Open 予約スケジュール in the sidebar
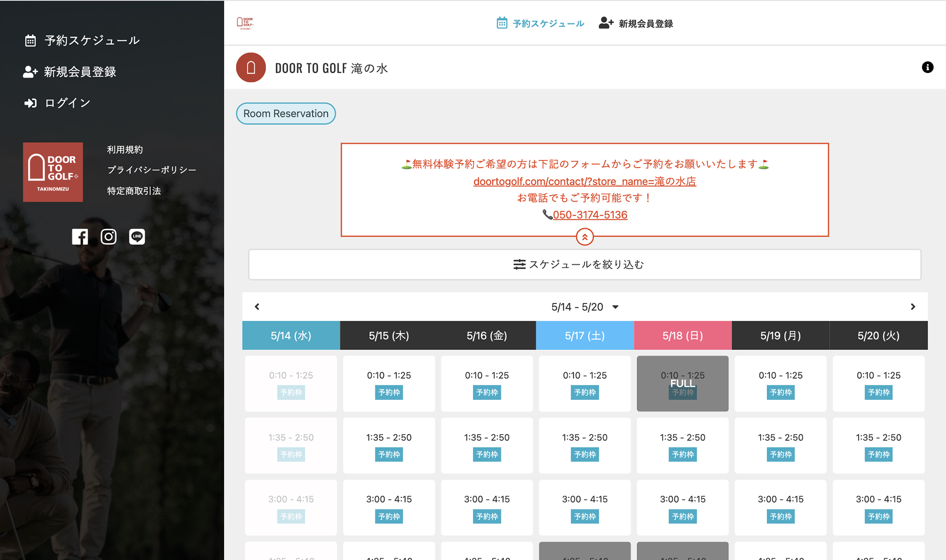This screenshot has height=560, width=946. pyautogui.click(x=92, y=41)
